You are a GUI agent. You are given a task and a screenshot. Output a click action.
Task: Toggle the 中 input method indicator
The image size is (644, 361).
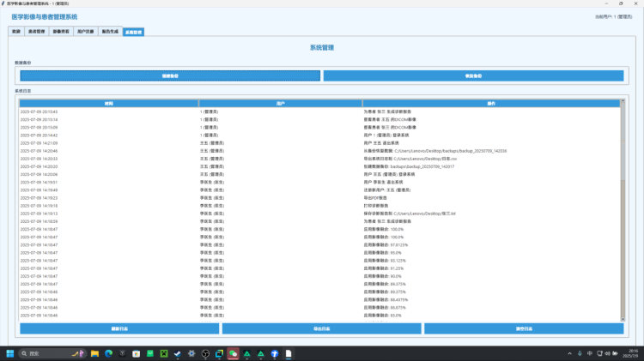(x=590, y=353)
